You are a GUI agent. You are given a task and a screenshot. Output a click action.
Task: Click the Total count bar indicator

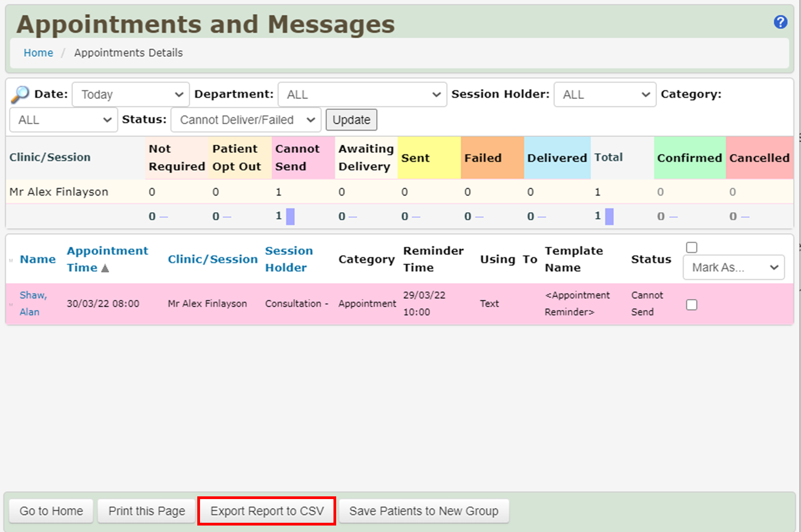[609, 217]
